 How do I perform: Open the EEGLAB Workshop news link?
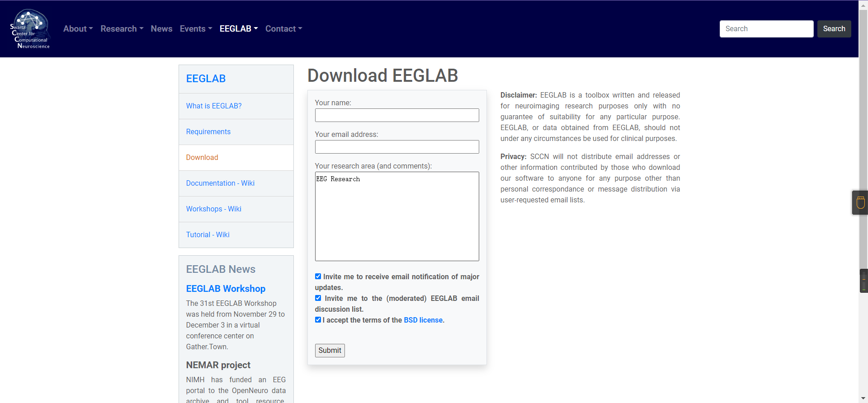(226, 289)
